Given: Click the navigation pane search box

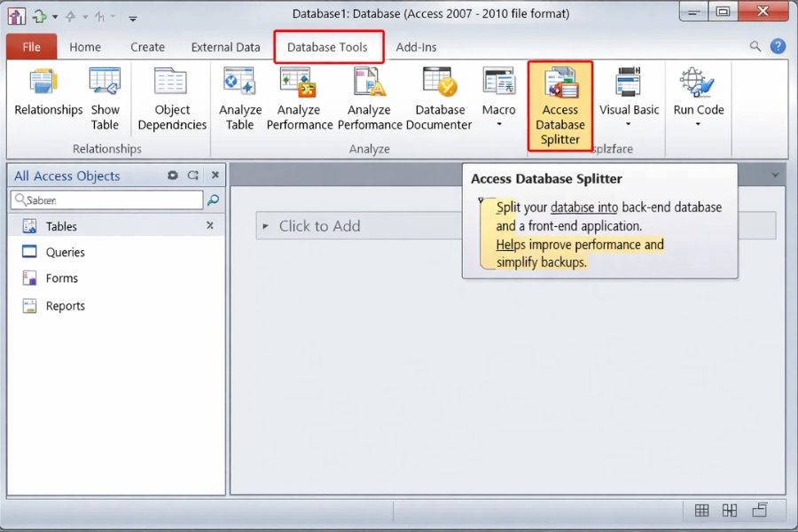Looking at the screenshot, I should pos(106,200).
